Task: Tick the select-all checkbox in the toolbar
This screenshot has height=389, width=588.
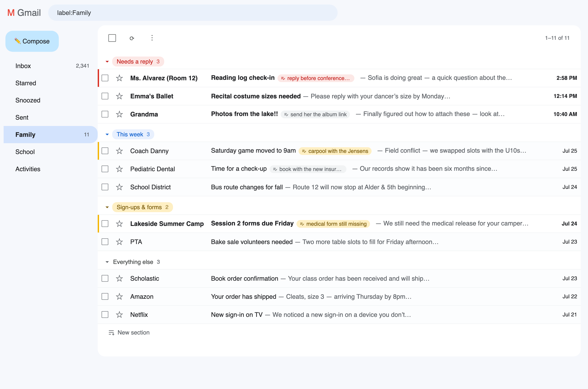Action: click(112, 38)
